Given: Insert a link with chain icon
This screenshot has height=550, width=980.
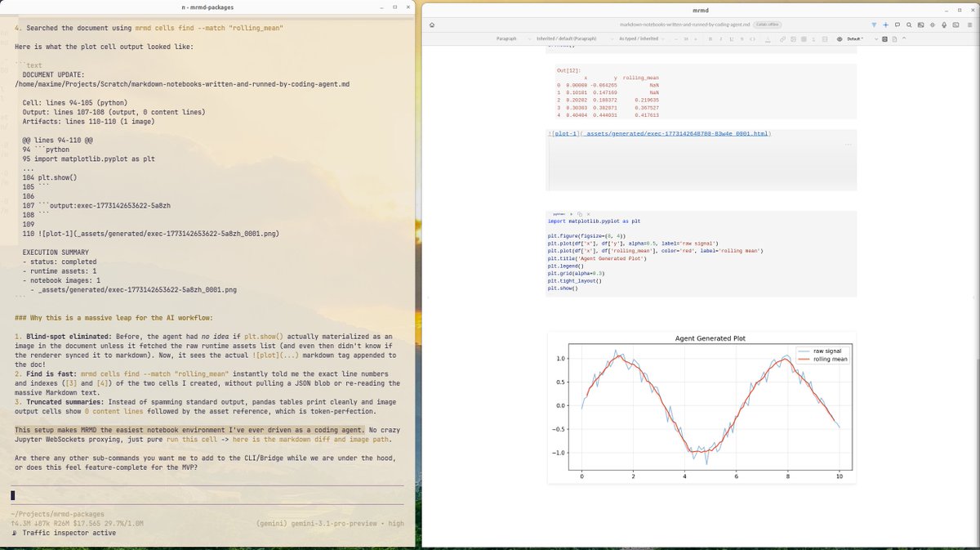Looking at the screenshot, I should (x=782, y=39).
